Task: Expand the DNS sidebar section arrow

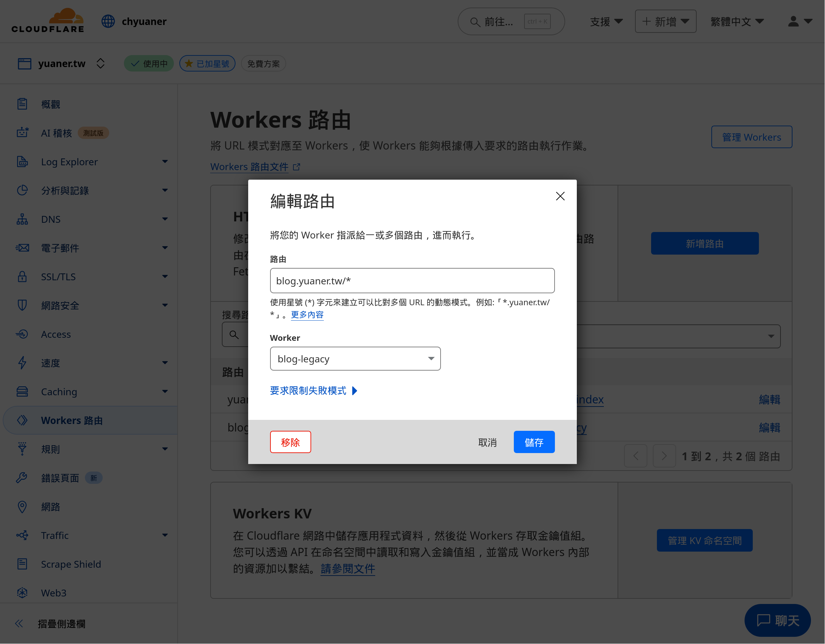Action: (x=165, y=219)
